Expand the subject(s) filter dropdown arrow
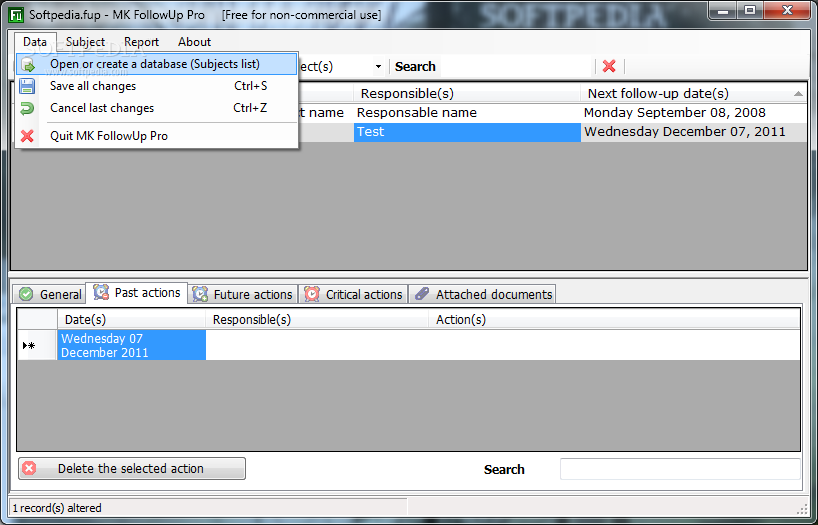 click(378, 67)
